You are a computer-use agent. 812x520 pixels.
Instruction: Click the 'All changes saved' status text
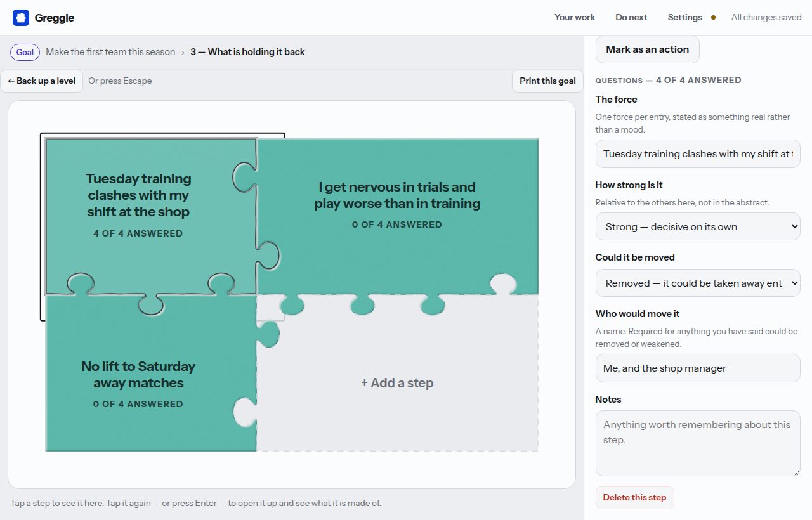[x=766, y=18]
